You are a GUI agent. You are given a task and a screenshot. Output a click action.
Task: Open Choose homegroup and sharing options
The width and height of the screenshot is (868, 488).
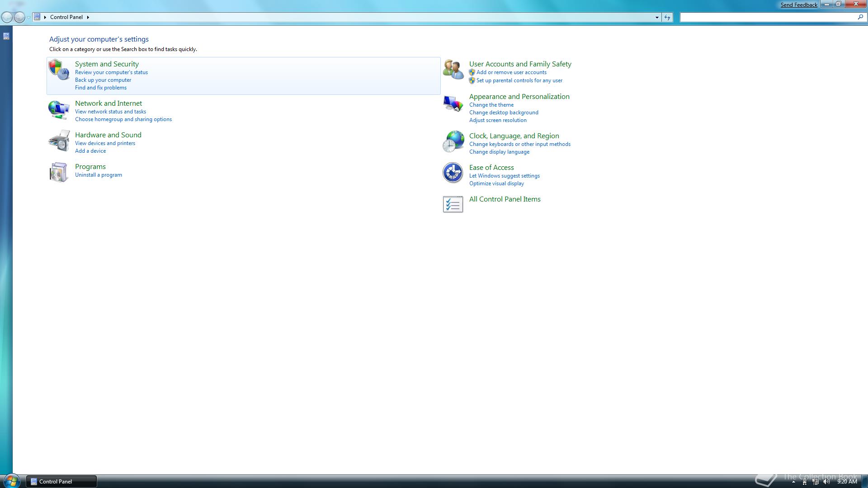click(x=123, y=119)
